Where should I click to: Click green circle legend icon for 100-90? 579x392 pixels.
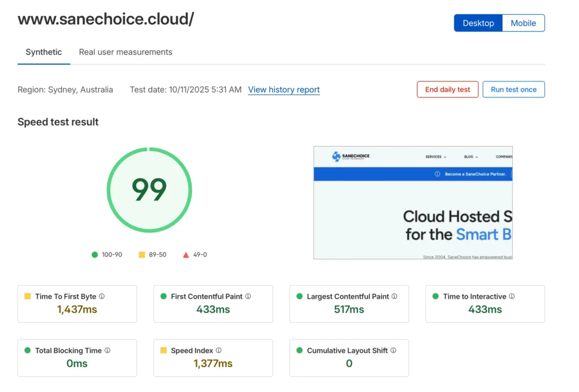[x=94, y=255]
